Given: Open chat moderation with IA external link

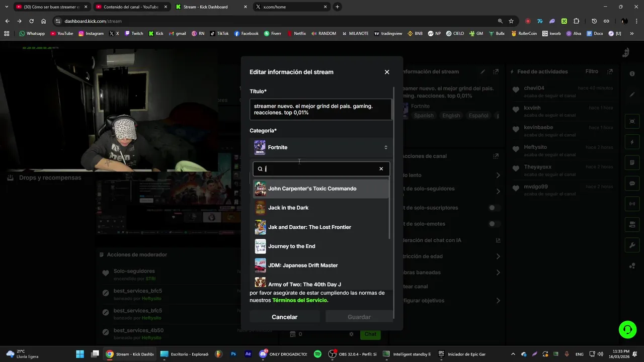Looking at the screenshot, I should pos(498,240).
